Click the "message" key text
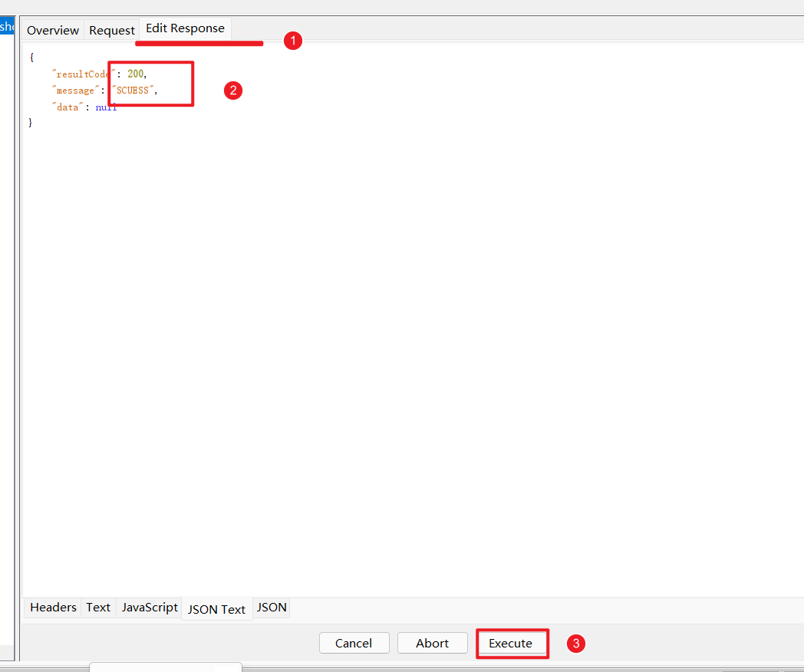 tap(75, 91)
